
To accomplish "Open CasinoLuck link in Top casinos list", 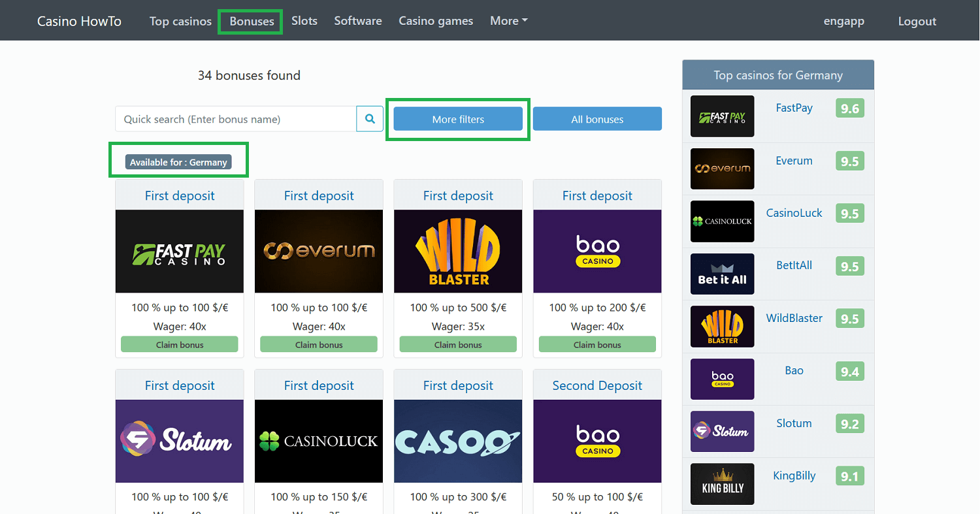I will click(x=794, y=213).
